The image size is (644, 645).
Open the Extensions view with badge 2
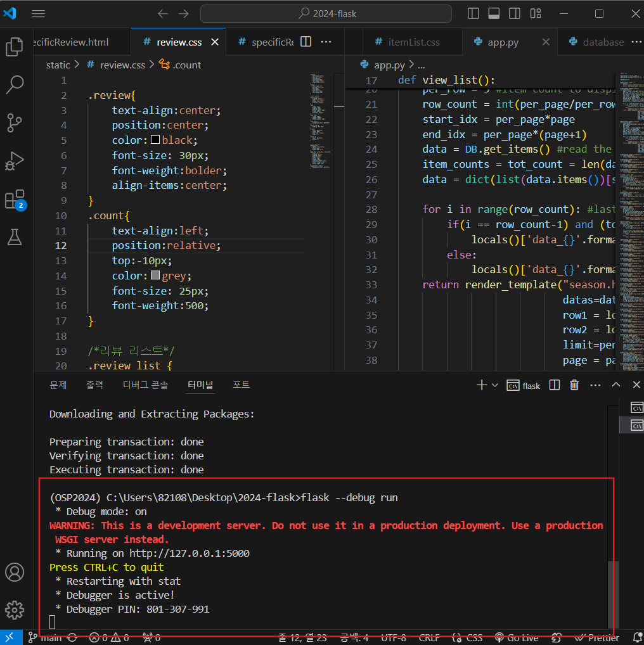pyautogui.click(x=15, y=200)
